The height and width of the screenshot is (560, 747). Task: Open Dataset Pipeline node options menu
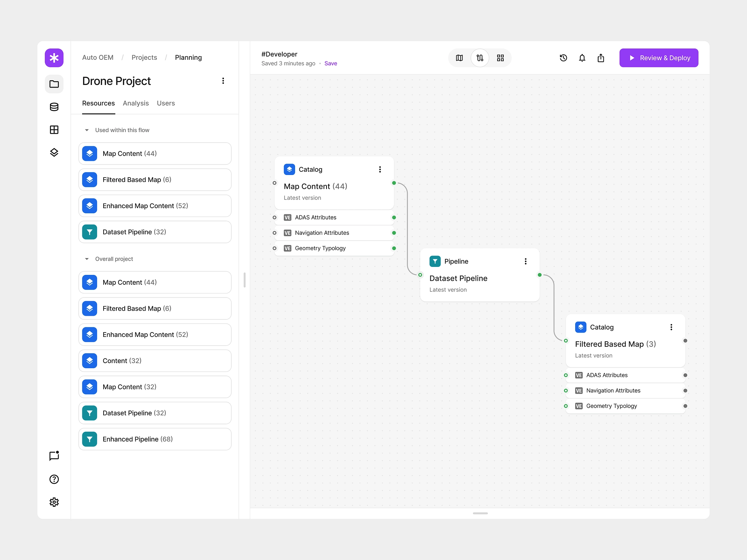point(526,261)
